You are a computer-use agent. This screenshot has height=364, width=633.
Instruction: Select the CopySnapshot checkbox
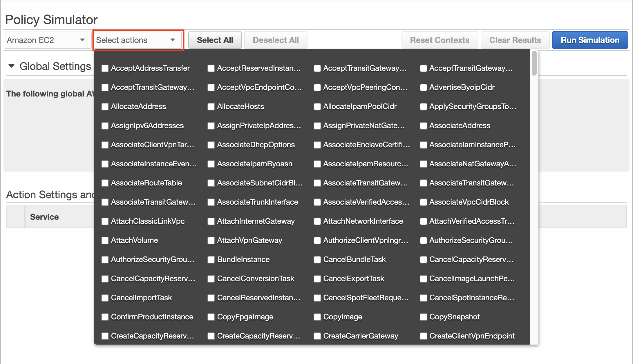424,317
